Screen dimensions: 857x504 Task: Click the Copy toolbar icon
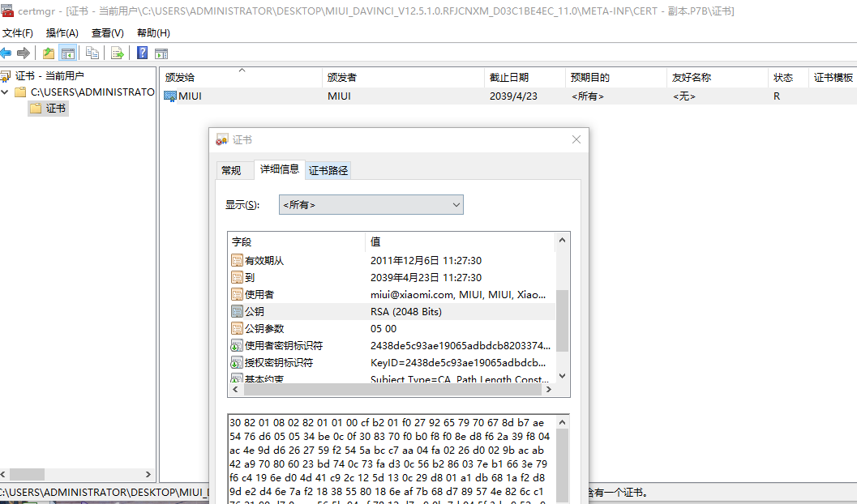point(92,53)
